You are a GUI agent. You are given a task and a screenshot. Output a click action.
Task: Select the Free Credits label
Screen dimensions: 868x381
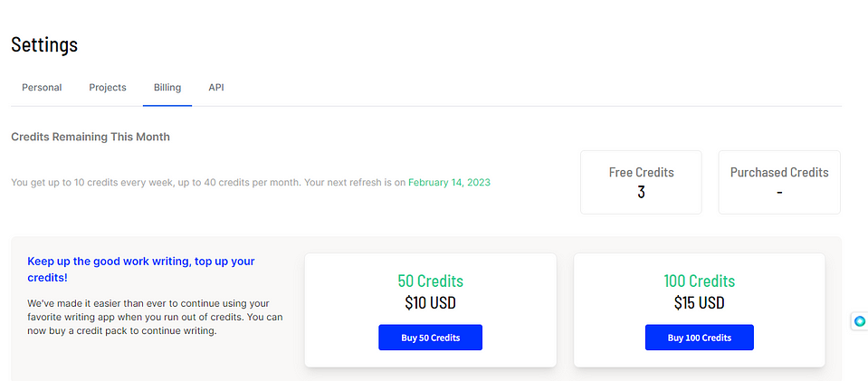tap(641, 172)
